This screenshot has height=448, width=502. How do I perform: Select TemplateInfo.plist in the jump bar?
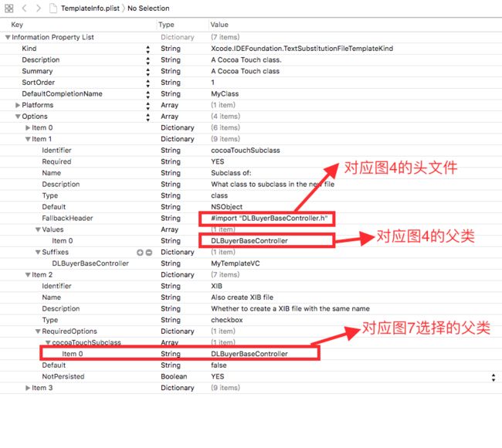click(x=90, y=8)
